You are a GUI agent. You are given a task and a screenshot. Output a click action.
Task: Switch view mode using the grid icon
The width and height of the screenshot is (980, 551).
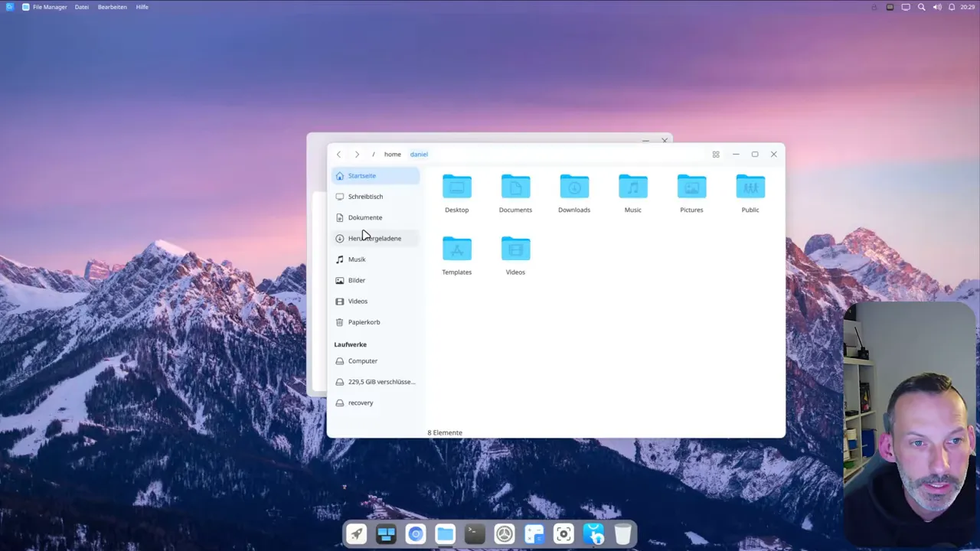coord(715,154)
